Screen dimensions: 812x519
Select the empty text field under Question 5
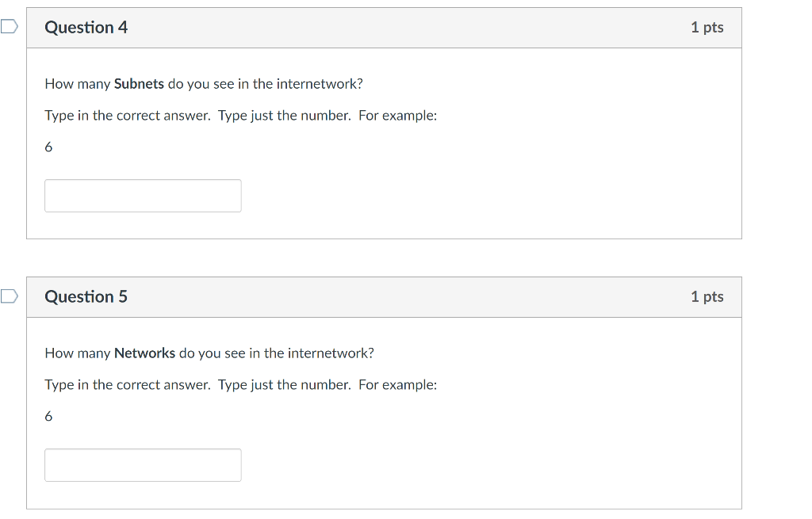tap(143, 464)
